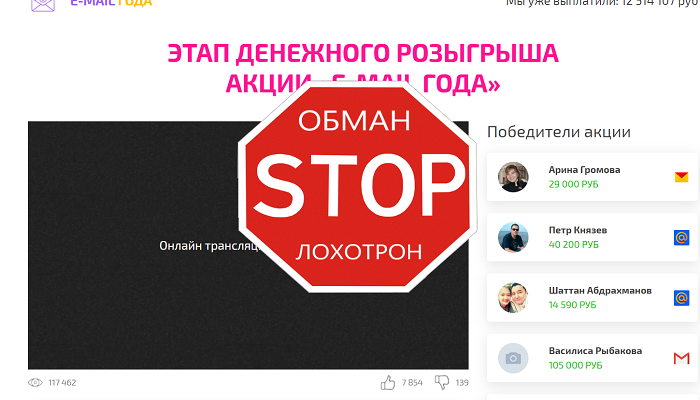This screenshot has height=400, width=700.
Task: Click the envelope logo icon
Action: [43, 5]
